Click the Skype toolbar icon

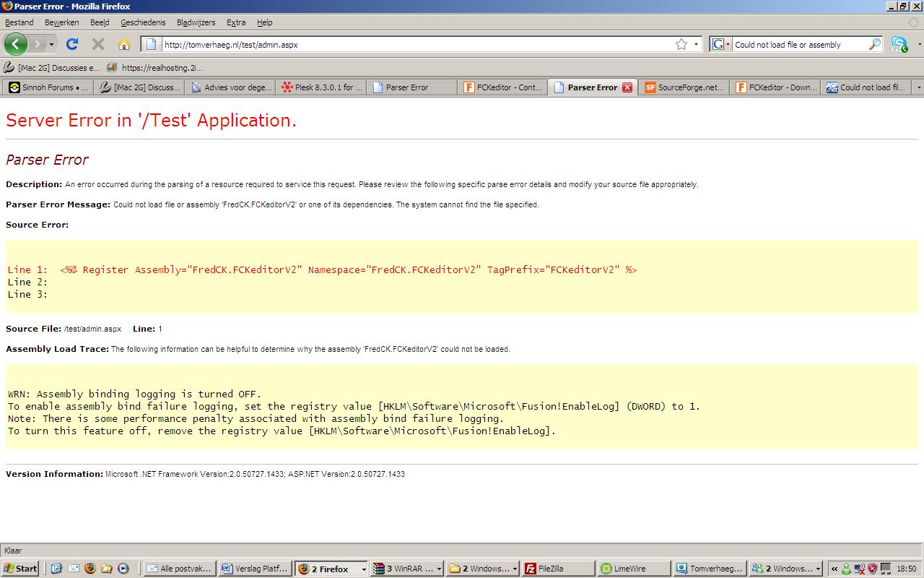899,44
